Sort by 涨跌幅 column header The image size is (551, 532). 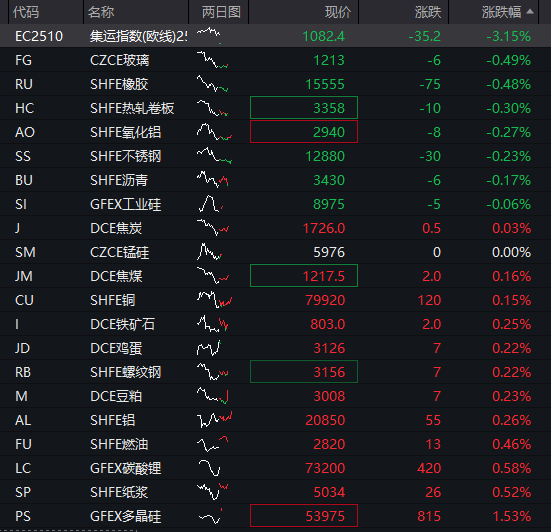click(501, 12)
